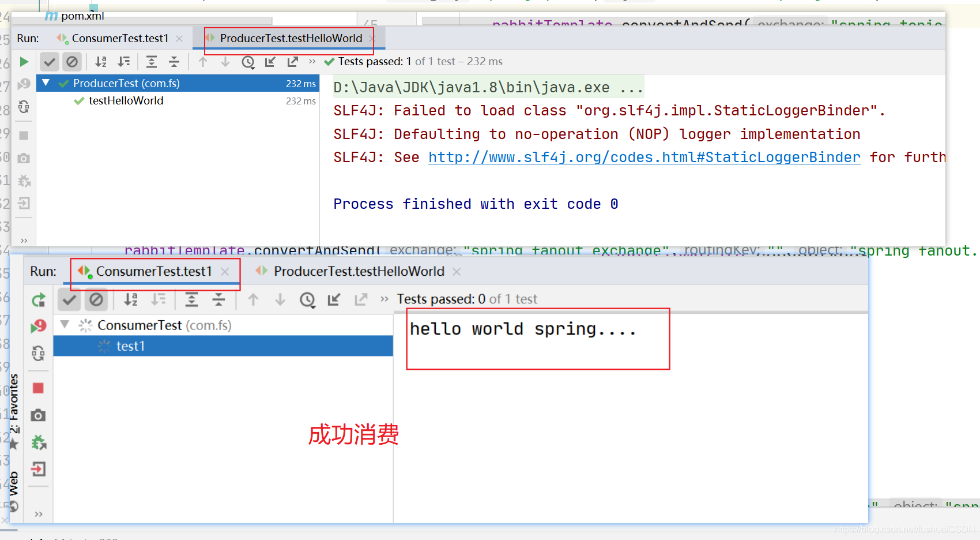Rerun failed tests icon beside the ConsumerTest tree
The image size is (980, 540).
39,326
